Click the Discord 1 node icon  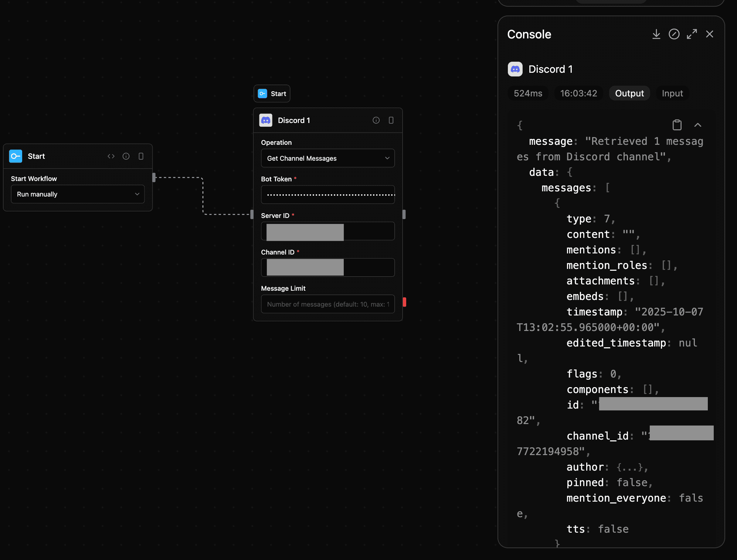click(x=266, y=120)
